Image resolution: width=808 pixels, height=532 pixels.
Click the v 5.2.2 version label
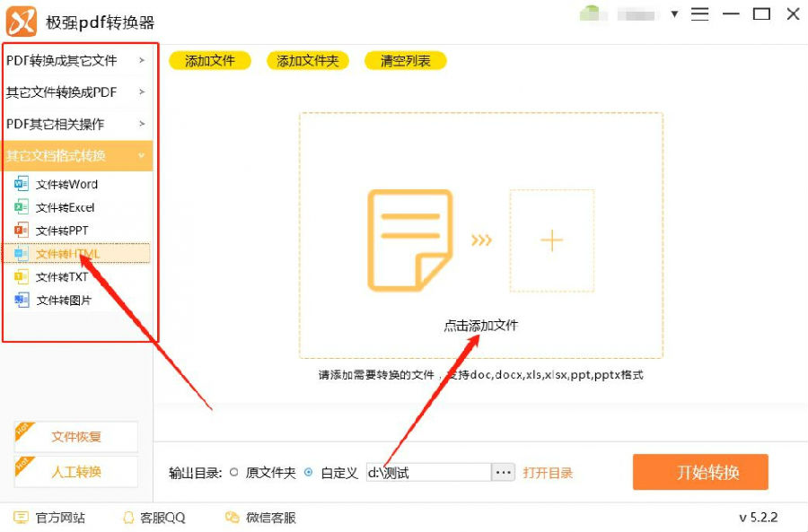[758, 517]
